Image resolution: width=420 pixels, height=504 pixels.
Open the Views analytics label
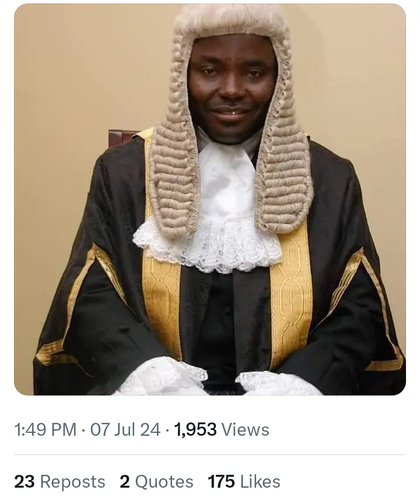pyautogui.click(x=246, y=429)
